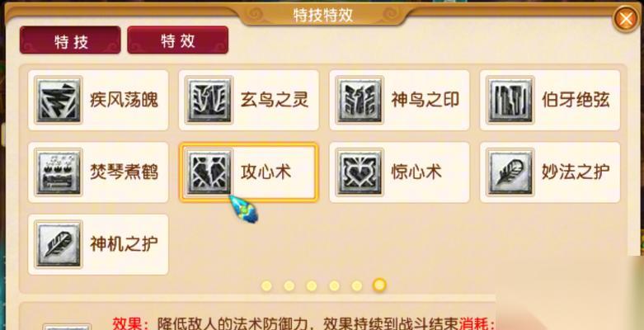
Task: Tap the 神机之护 feather icon
Action: [59, 244]
